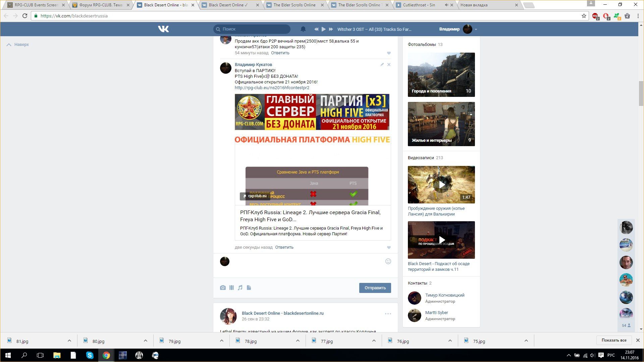Edit Владимир Кукатов's comment with pencil icon

pyautogui.click(x=382, y=64)
